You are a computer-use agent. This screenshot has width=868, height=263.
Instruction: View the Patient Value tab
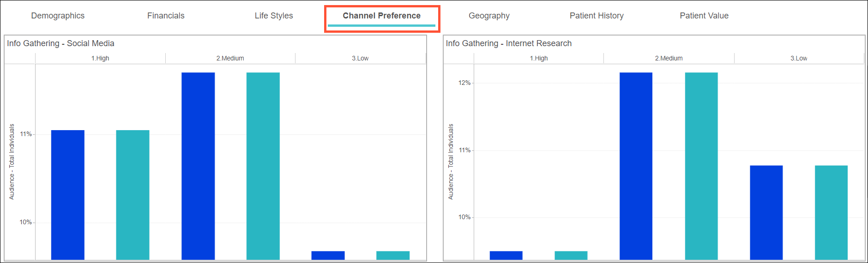coord(704,16)
